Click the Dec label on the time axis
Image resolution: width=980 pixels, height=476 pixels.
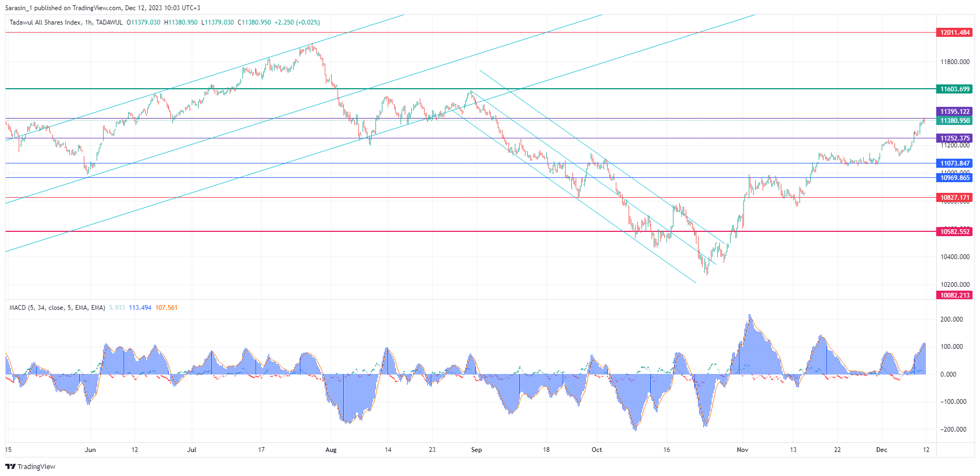[x=882, y=450]
